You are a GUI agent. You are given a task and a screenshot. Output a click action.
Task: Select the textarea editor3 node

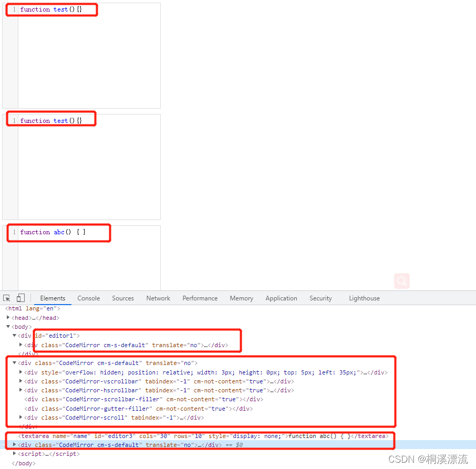[203, 436]
